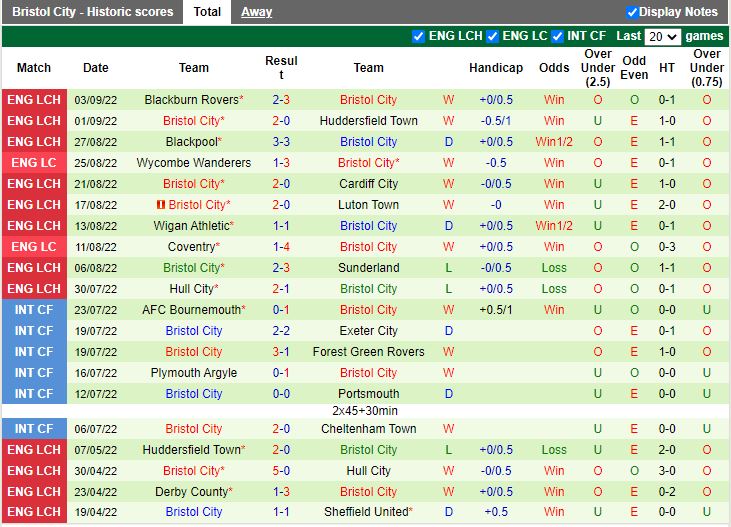Screen dimensions: 731x527
Task: Click the red card icon beside Bristol City 17/08/22
Action: coord(161,205)
